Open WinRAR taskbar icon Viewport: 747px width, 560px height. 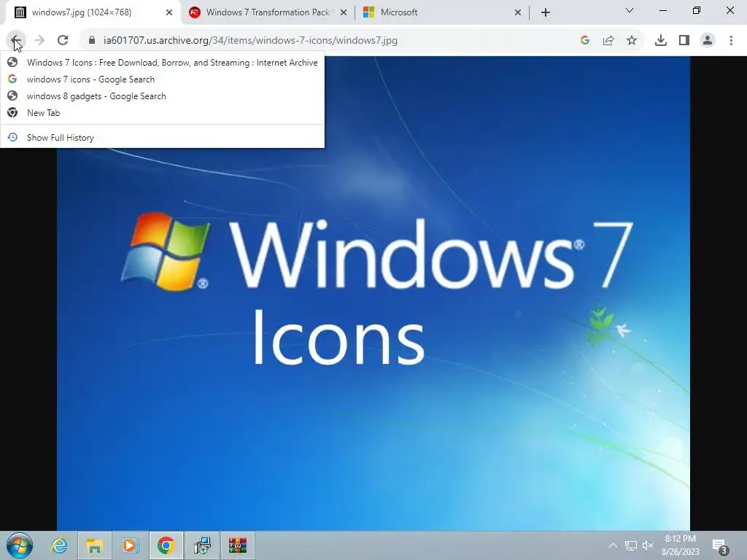(237, 545)
